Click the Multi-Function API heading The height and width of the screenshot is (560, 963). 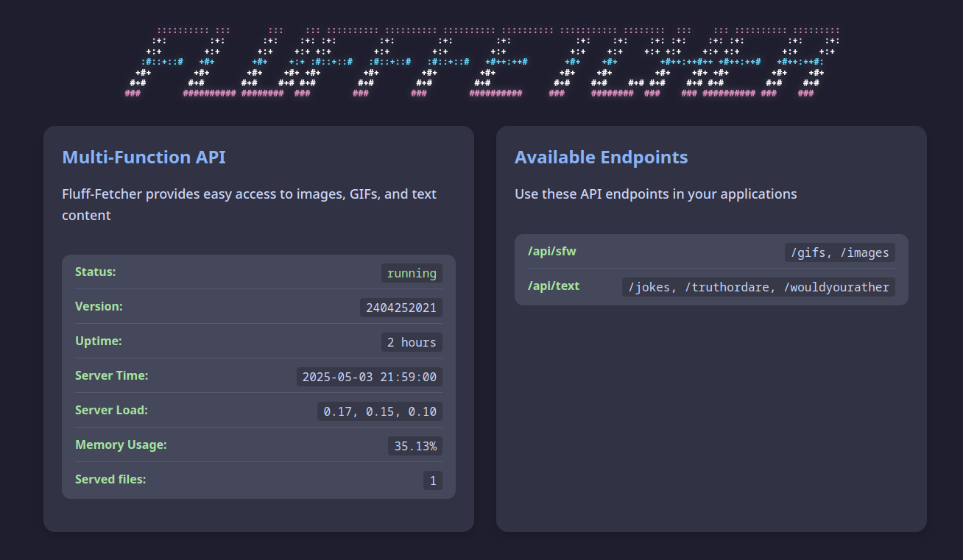tap(144, 157)
